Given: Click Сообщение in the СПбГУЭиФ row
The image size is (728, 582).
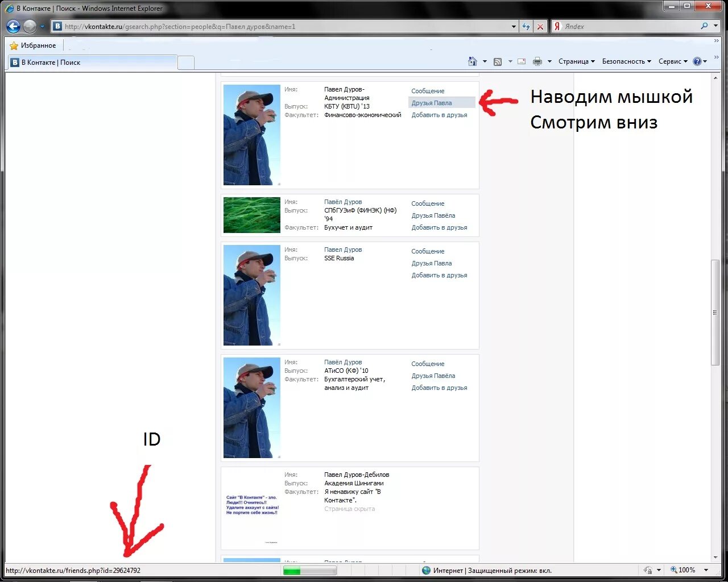Looking at the screenshot, I should tap(428, 203).
